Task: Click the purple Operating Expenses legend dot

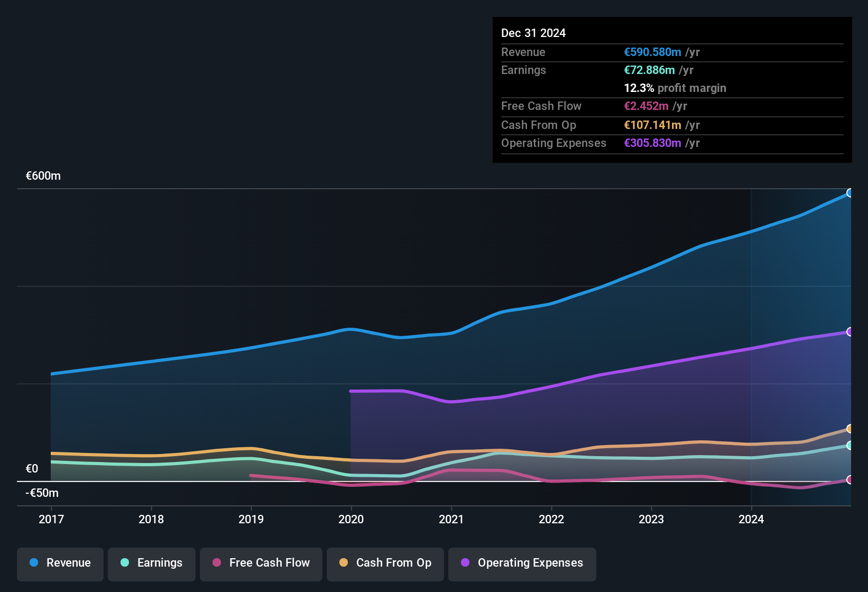Action: click(465, 563)
